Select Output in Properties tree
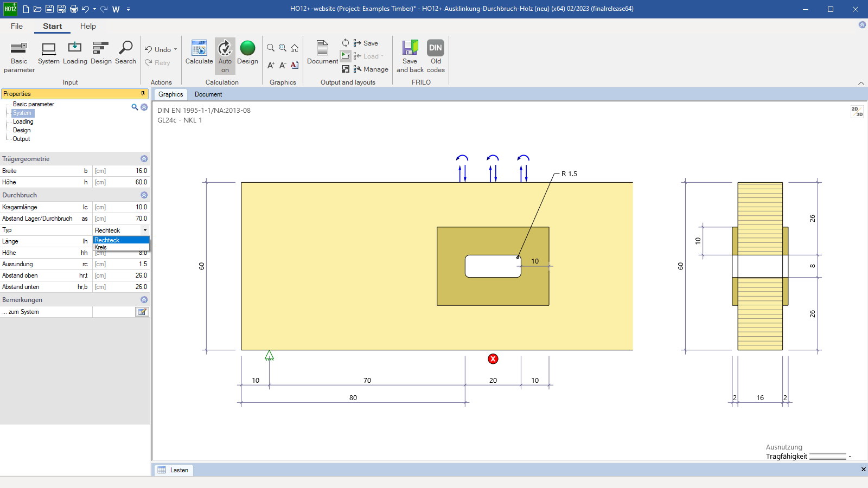 point(22,139)
